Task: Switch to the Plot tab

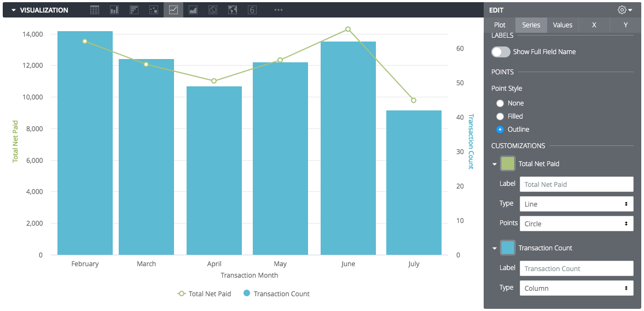Action: (x=500, y=25)
